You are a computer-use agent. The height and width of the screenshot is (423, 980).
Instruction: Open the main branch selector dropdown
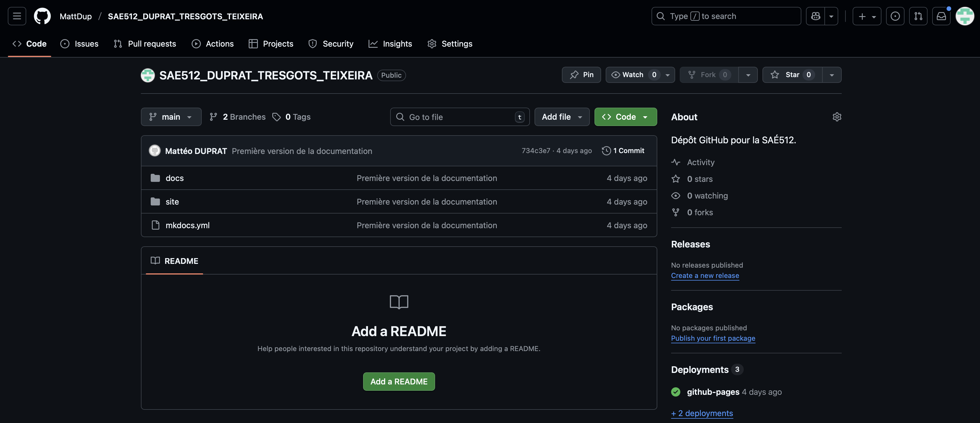pyautogui.click(x=171, y=117)
